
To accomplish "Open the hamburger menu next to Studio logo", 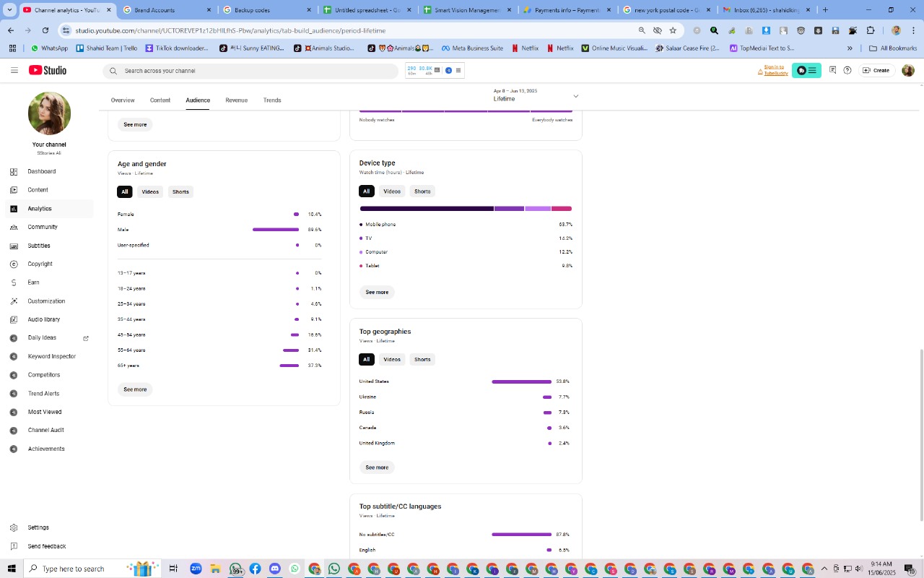I will coord(14,70).
